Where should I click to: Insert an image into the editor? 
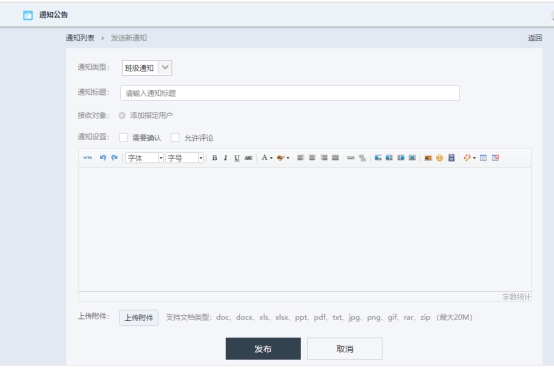pos(428,158)
